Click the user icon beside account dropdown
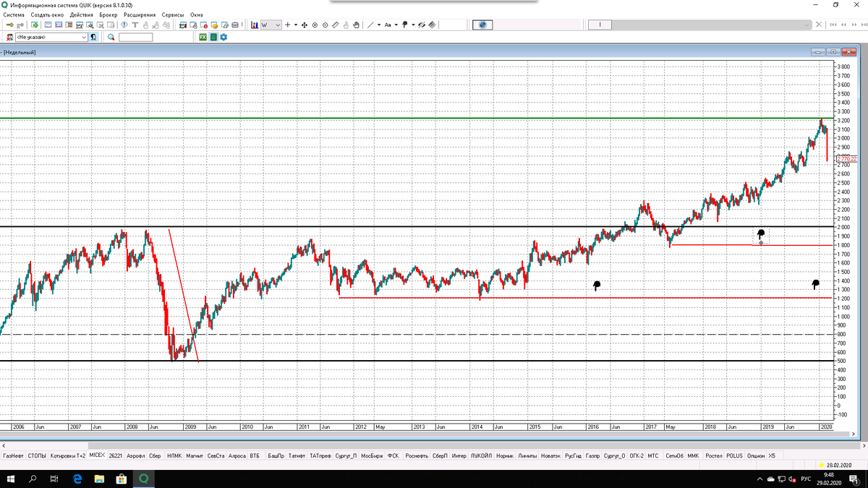Image resolution: width=868 pixels, height=488 pixels. (93, 37)
